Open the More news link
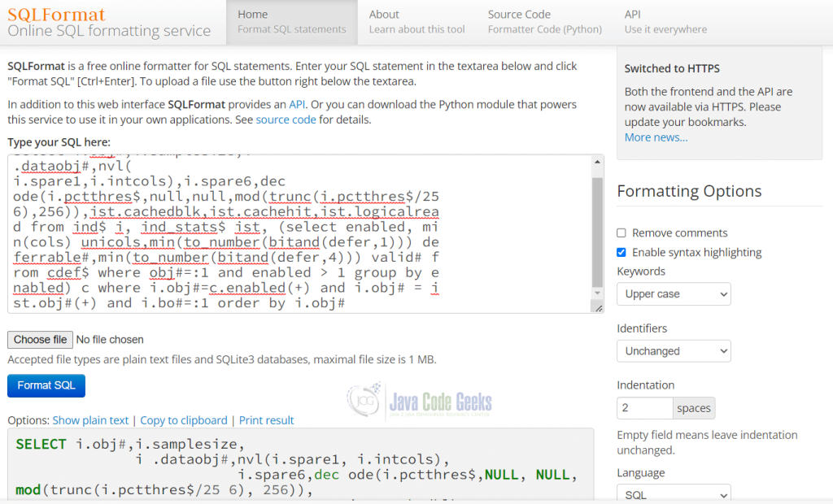Viewport: 833px width, 504px height. click(656, 137)
